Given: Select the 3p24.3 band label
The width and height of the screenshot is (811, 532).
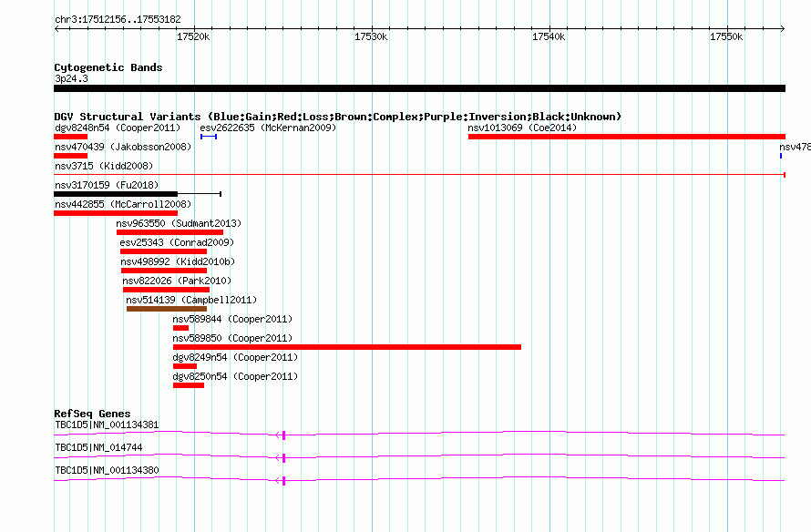Looking at the screenshot, I should pyautogui.click(x=71, y=78).
